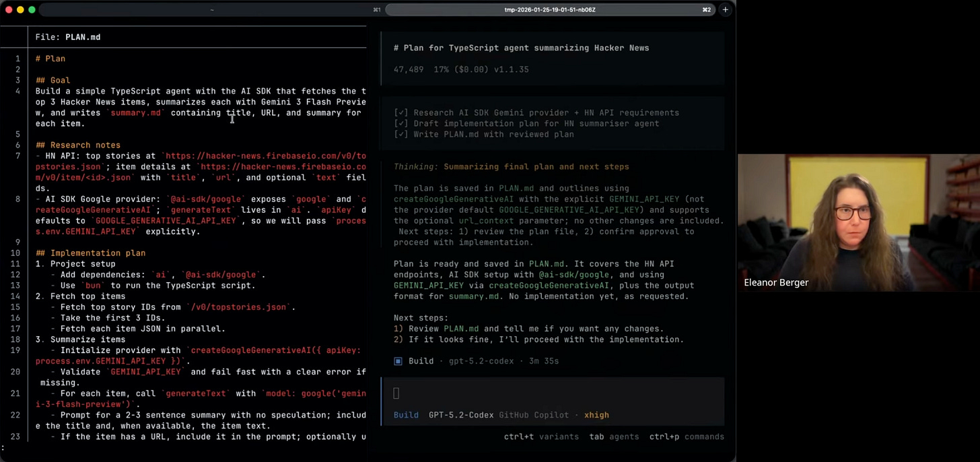Expand the 'Thinking: Summarizing final plan' block
980x462 pixels.
coord(512,166)
